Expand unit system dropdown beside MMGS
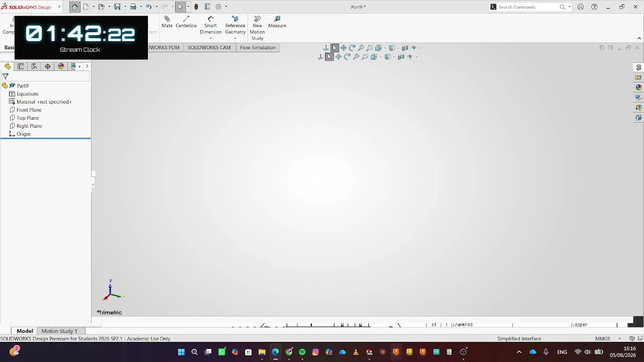The height and width of the screenshot is (362, 644). (618, 339)
